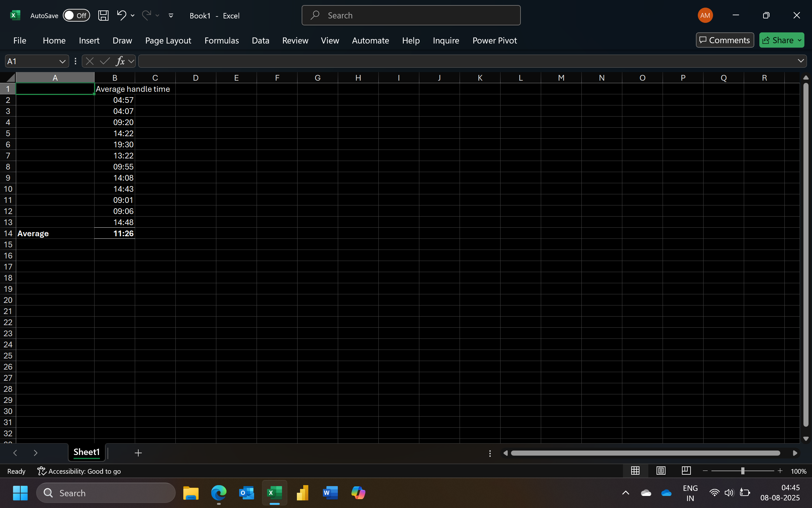The image size is (812, 508).
Task: Open Power BI from taskbar
Action: (x=302, y=493)
